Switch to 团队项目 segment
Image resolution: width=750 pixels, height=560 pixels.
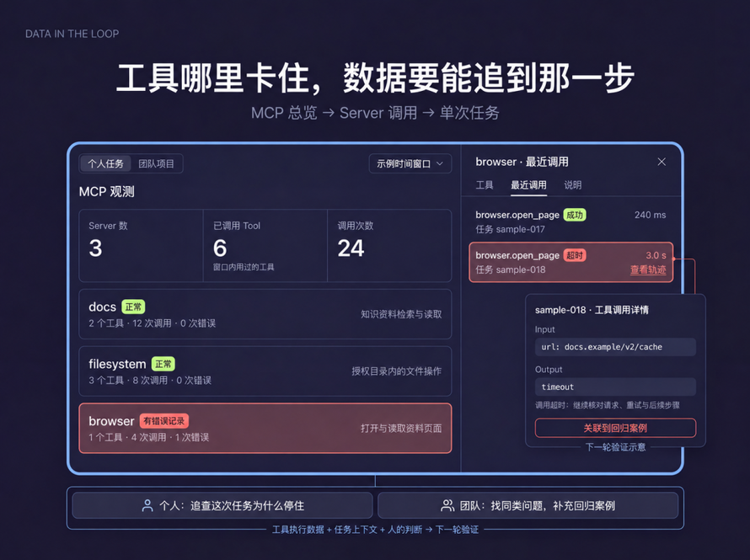(156, 164)
